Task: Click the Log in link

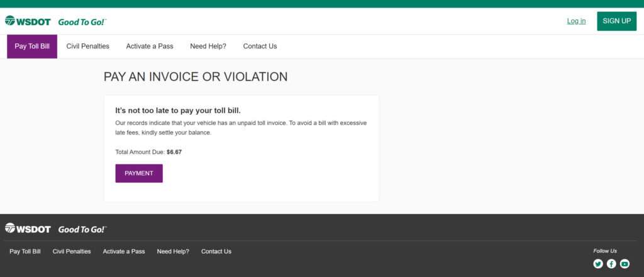Action: click(x=576, y=21)
